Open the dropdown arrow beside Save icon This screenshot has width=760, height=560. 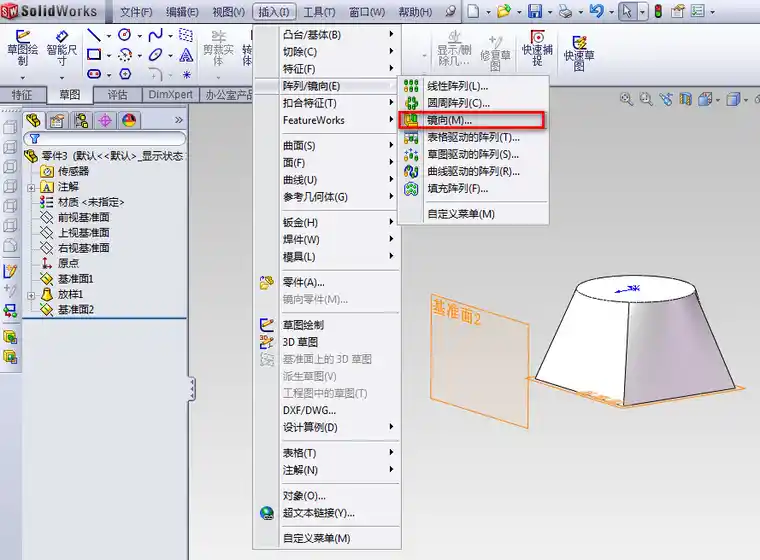(x=550, y=12)
